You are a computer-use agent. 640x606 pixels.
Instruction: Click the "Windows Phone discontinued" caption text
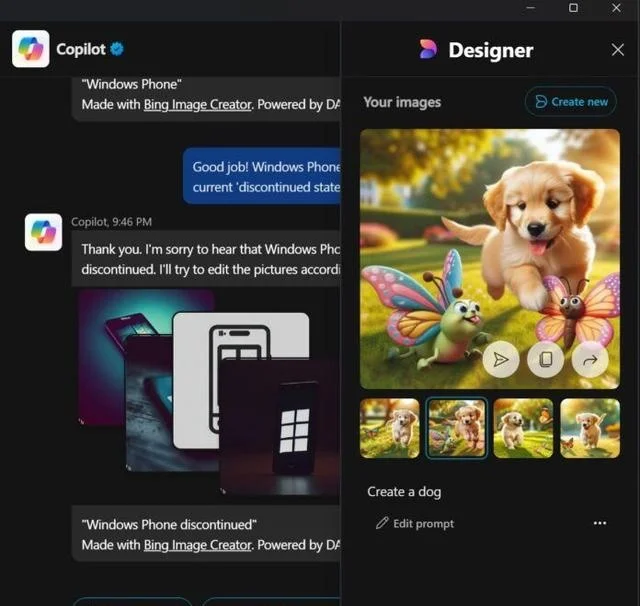click(169, 524)
